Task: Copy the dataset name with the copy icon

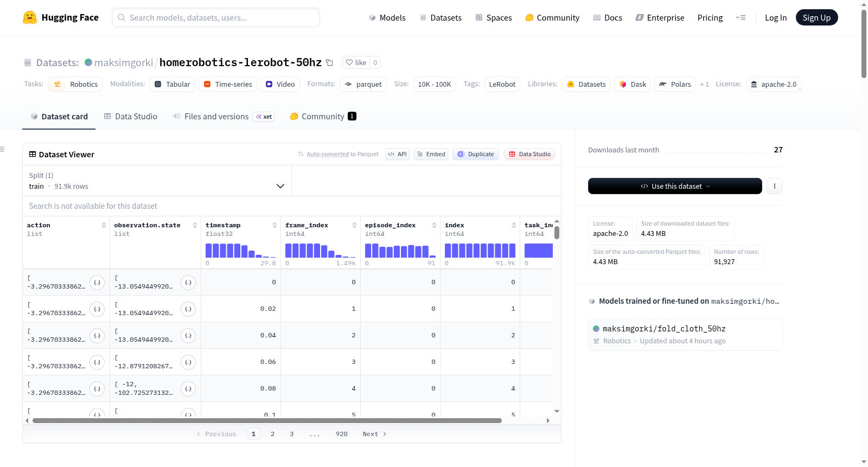Action: click(x=329, y=62)
